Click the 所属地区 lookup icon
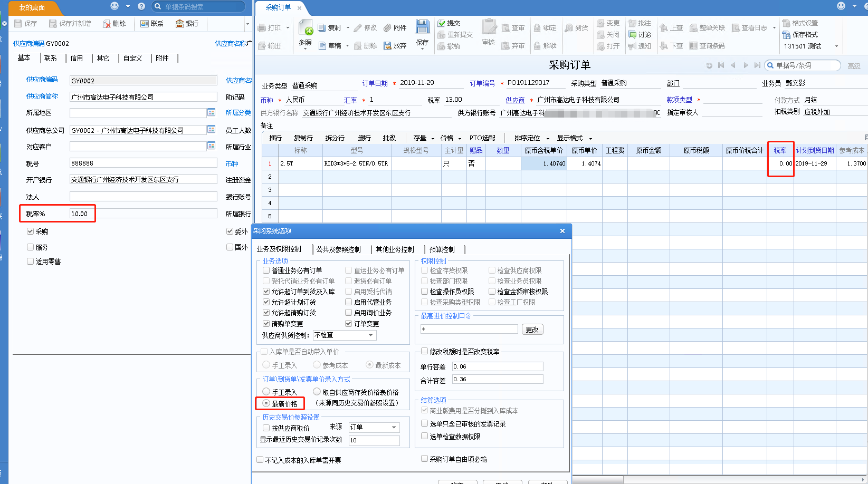This screenshot has height=484, width=868. pyautogui.click(x=212, y=112)
